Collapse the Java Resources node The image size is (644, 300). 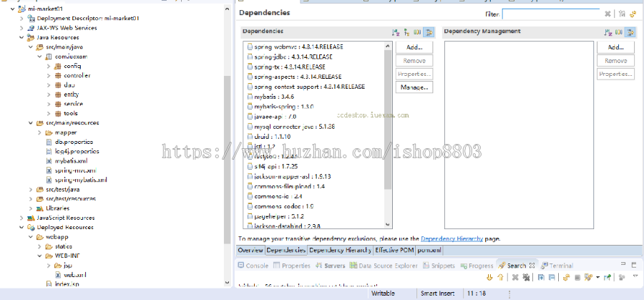click(x=21, y=37)
